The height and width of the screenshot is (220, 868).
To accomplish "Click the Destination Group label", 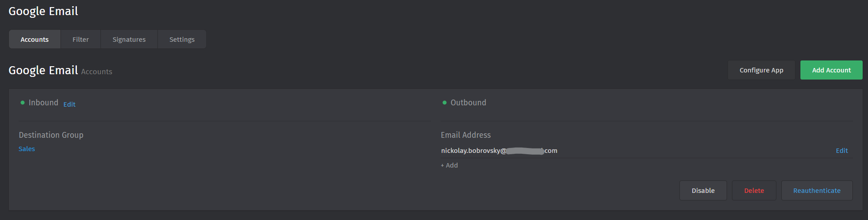I will tap(51, 135).
